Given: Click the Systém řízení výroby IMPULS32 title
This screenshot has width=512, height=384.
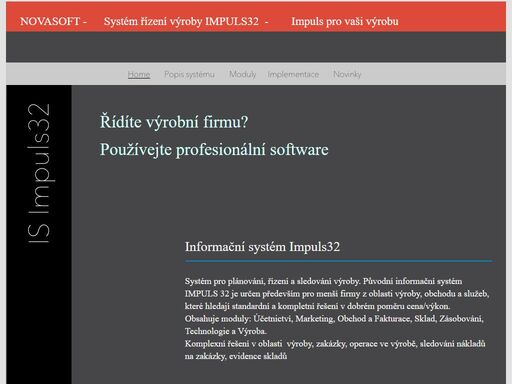Looking at the screenshot, I should pos(181,21).
